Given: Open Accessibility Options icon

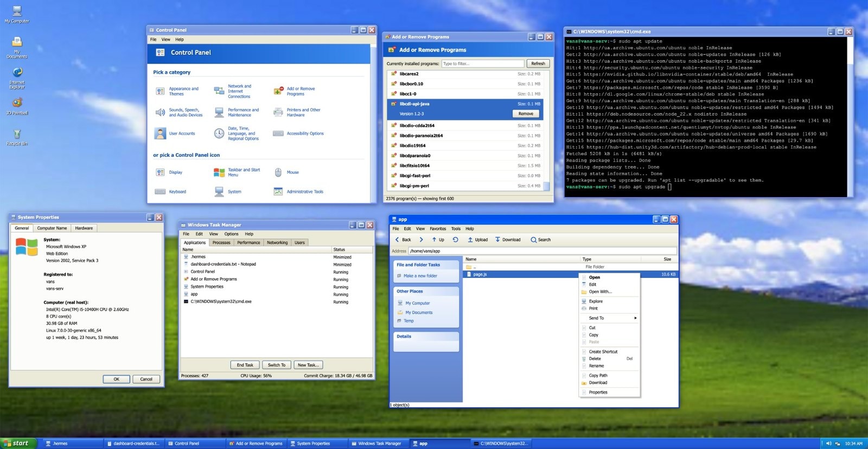Looking at the screenshot, I should click(x=278, y=134).
